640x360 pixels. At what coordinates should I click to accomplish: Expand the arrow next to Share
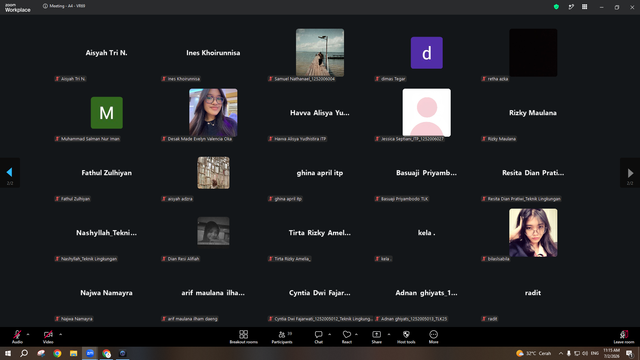click(x=389, y=334)
